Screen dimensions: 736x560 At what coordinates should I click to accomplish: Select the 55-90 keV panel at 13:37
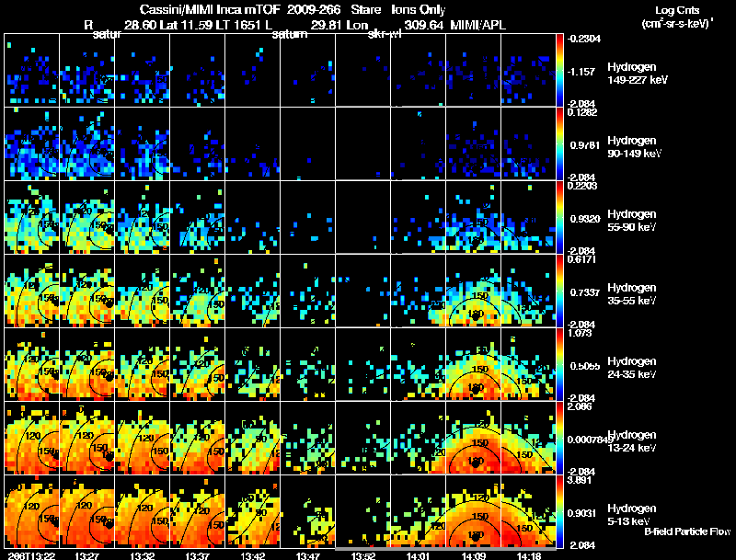(x=197, y=217)
